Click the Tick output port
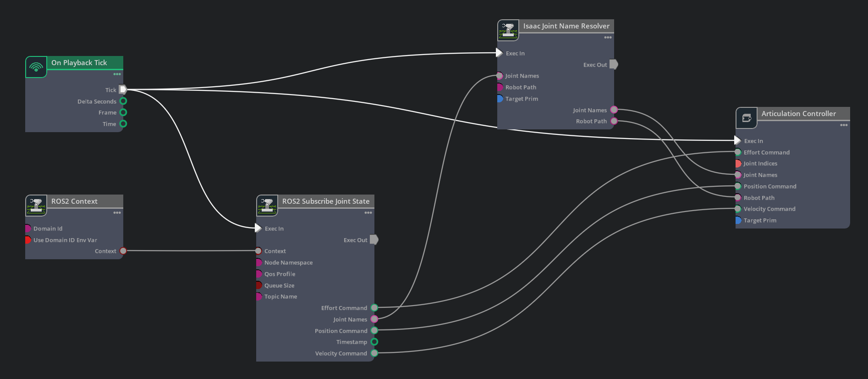868x379 pixels. [123, 89]
